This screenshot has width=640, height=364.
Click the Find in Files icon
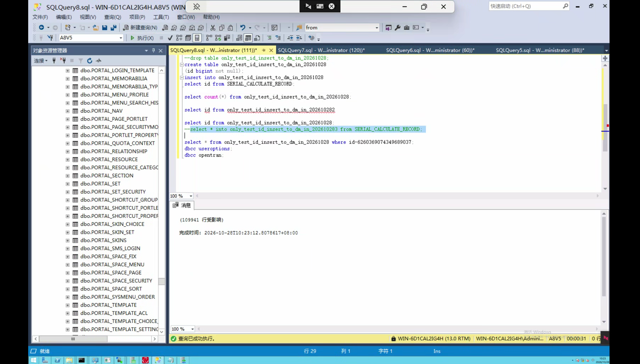click(x=299, y=28)
